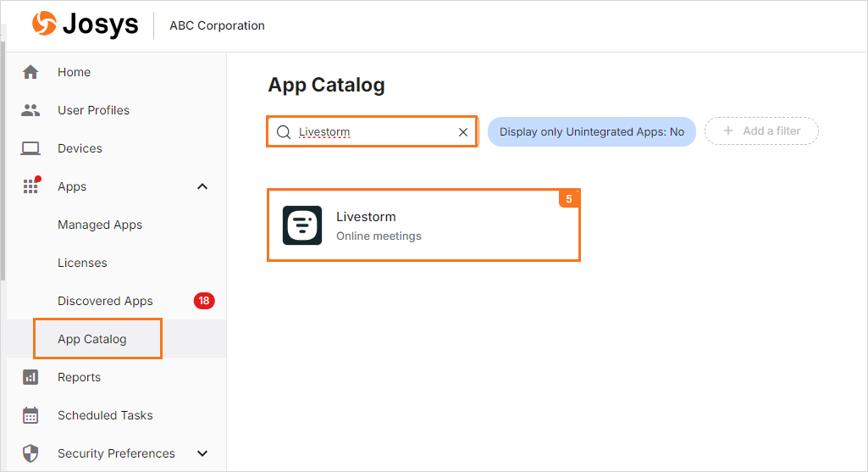Click the Apps grid icon

point(30,186)
